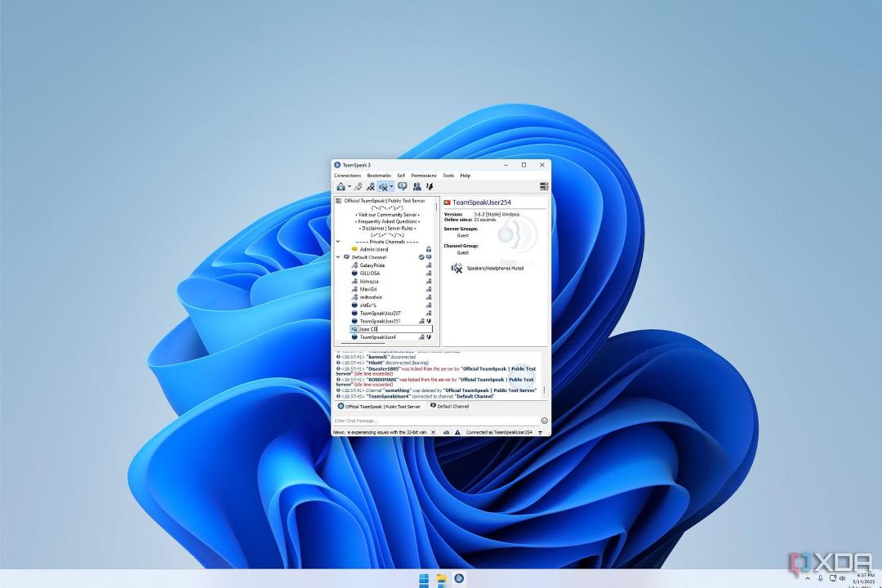
Task: Click the cloud sync status bar icon
Action: coord(446,432)
